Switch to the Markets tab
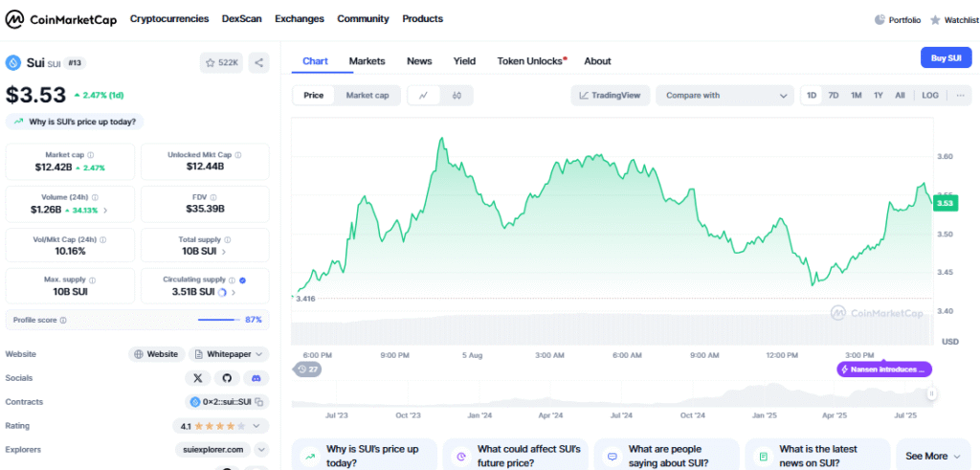980x470 pixels. (367, 61)
